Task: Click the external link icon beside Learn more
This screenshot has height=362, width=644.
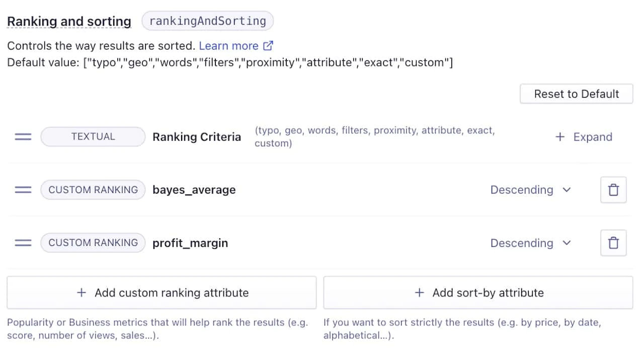Action: pyautogui.click(x=268, y=45)
